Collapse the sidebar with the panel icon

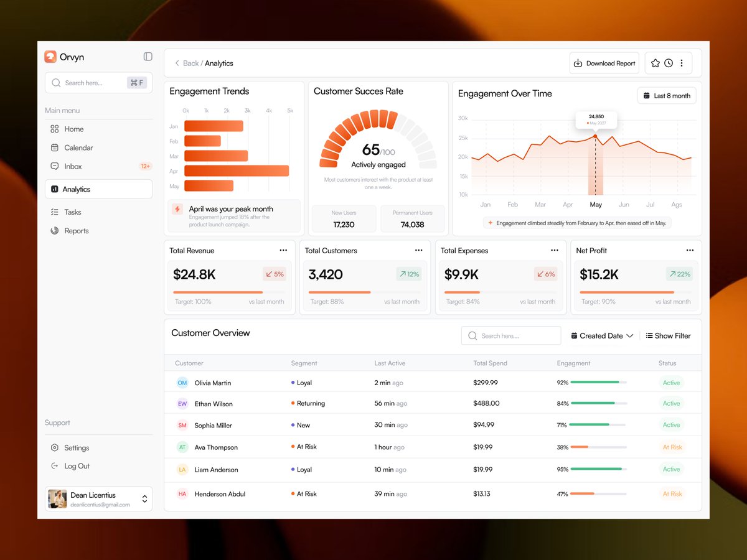[148, 57]
